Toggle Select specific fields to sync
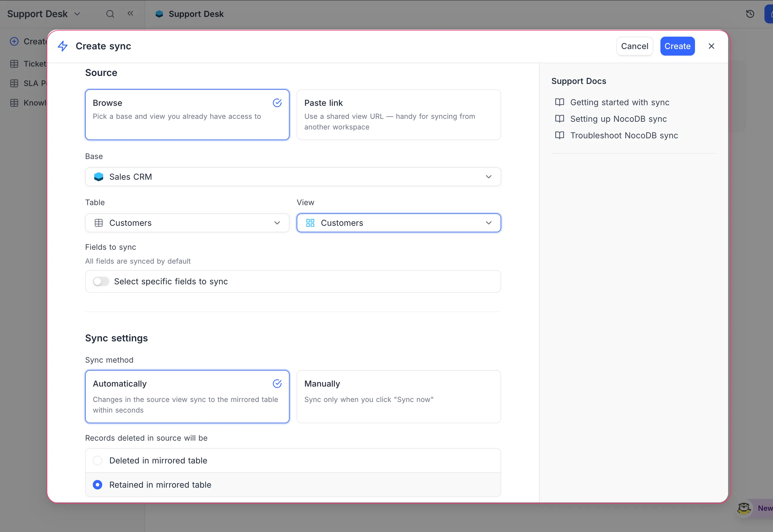This screenshot has width=773, height=532. pos(101,282)
